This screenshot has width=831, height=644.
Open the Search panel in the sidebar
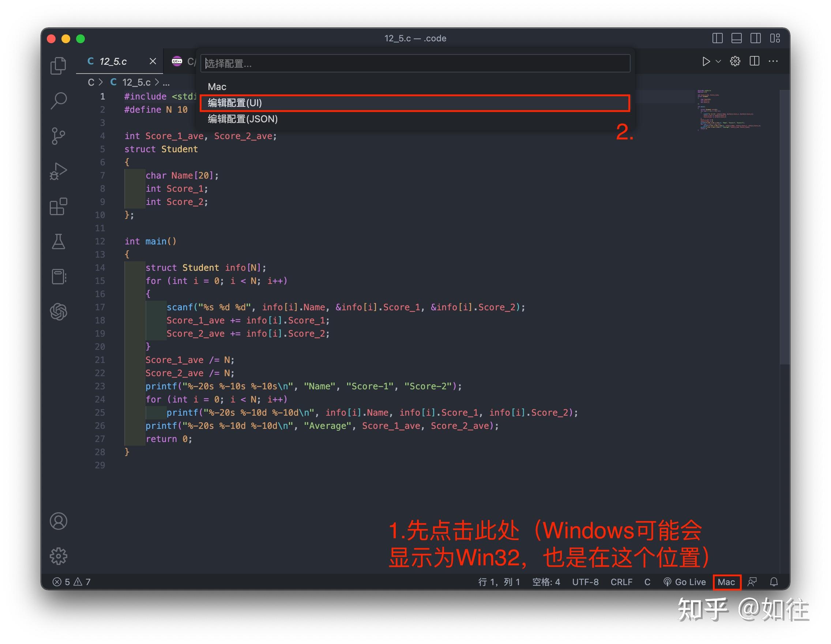59,100
